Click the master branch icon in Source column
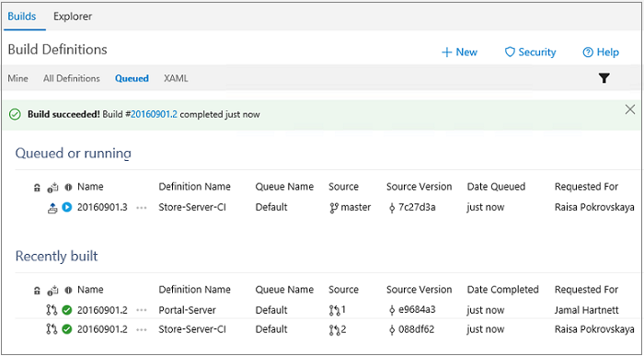The height and width of the screenshot is (356, 644). coord(333,208)
